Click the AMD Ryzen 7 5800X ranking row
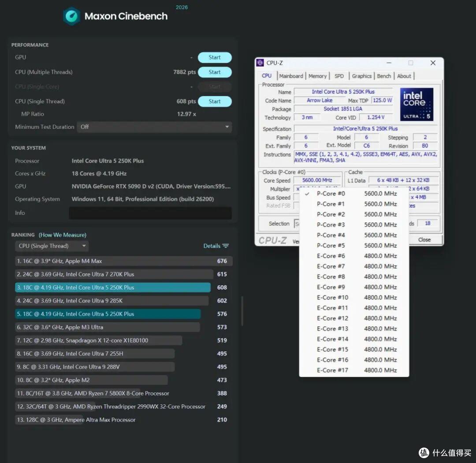Viewport: 476px width, 463px height. click(123, 393)
